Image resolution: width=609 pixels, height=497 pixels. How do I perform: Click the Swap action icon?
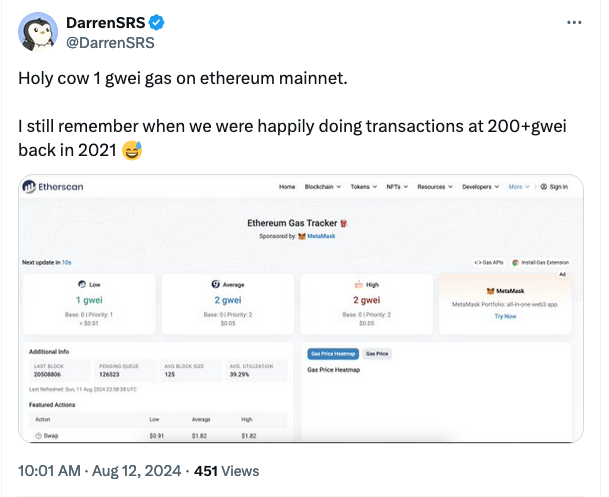point(38,436)
